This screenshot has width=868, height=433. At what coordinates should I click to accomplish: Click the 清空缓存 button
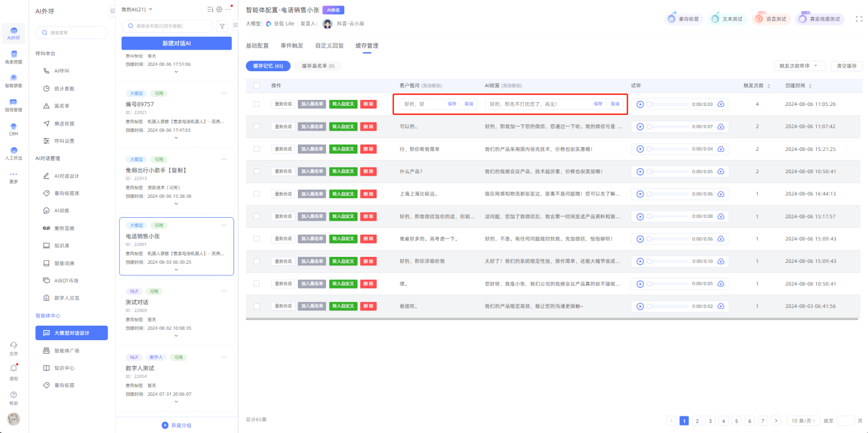click(x=846, y=66)
